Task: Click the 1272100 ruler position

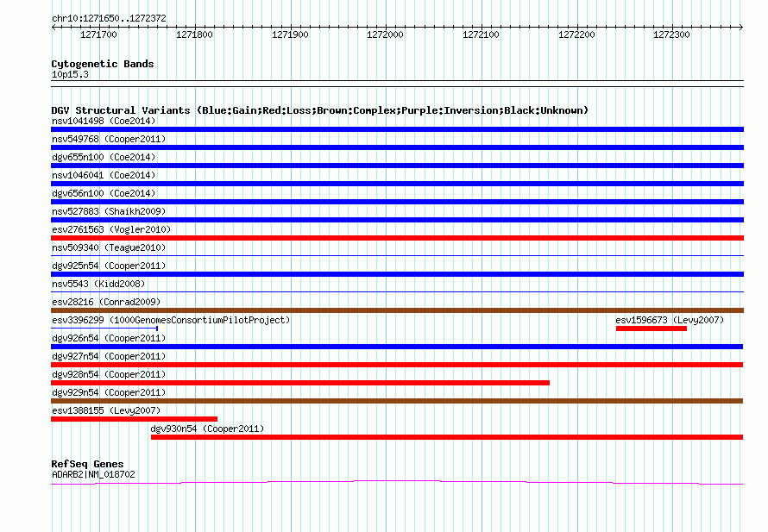Action: coord(481,34)
